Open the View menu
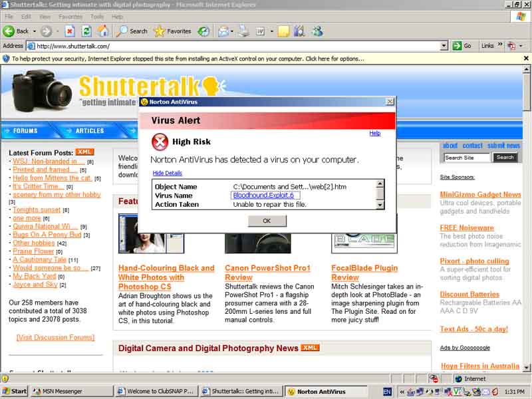Viewport: 532px width, 399px height. (x=45, y=17)
